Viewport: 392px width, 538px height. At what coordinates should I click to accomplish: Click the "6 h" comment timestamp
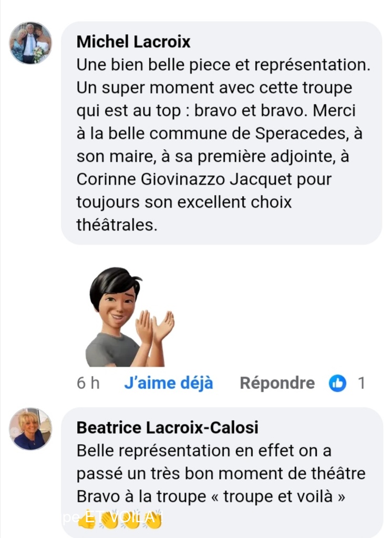coord(88,384)
